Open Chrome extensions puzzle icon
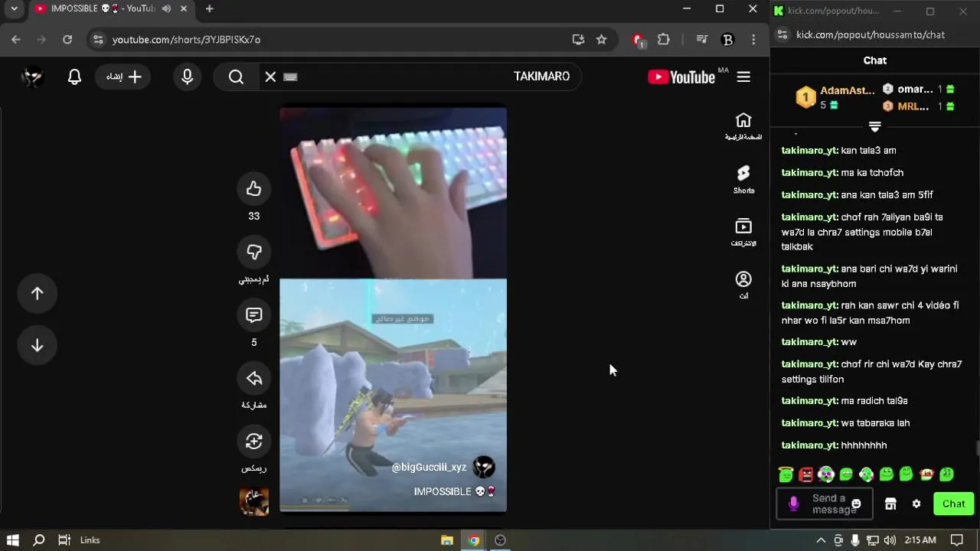Screen dimensions: 980x551 (x=664, y=40)
